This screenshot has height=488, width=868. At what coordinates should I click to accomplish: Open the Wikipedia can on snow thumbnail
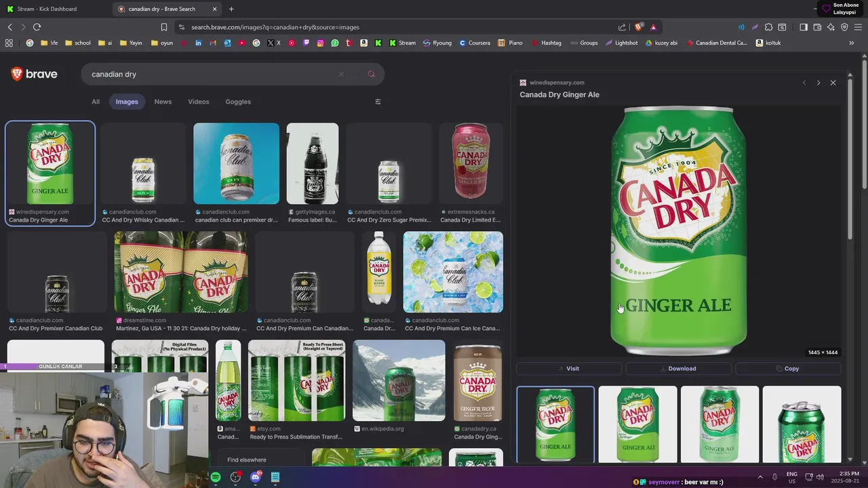point(399,380)
